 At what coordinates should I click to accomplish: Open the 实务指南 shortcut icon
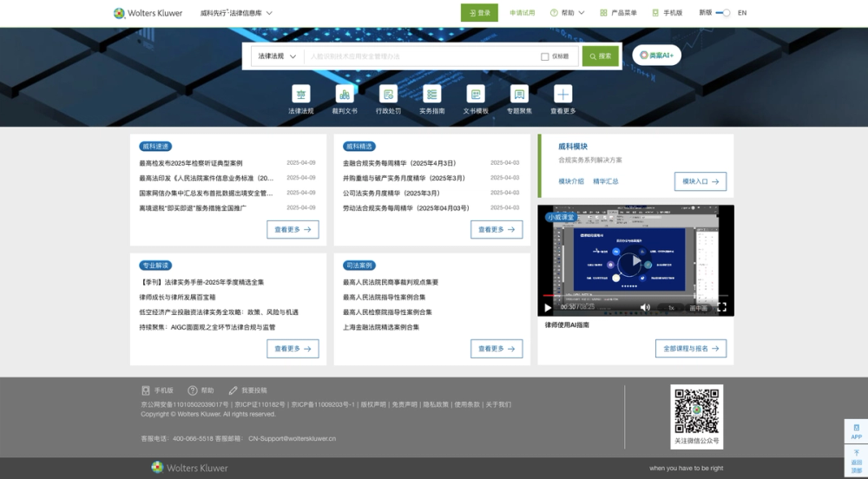431,94
